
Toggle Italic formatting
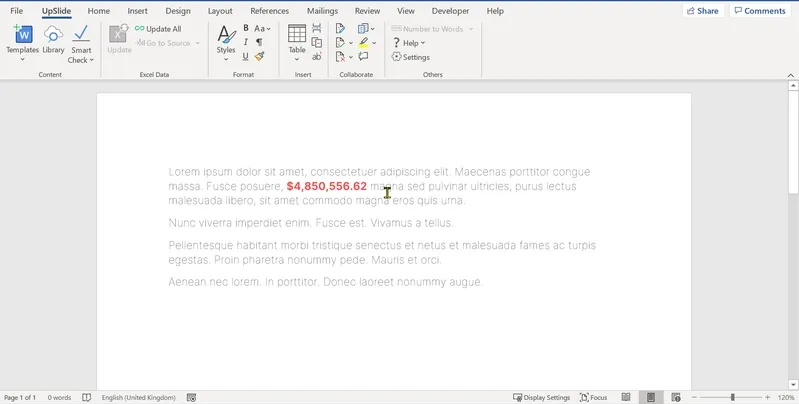coord(246,42)
